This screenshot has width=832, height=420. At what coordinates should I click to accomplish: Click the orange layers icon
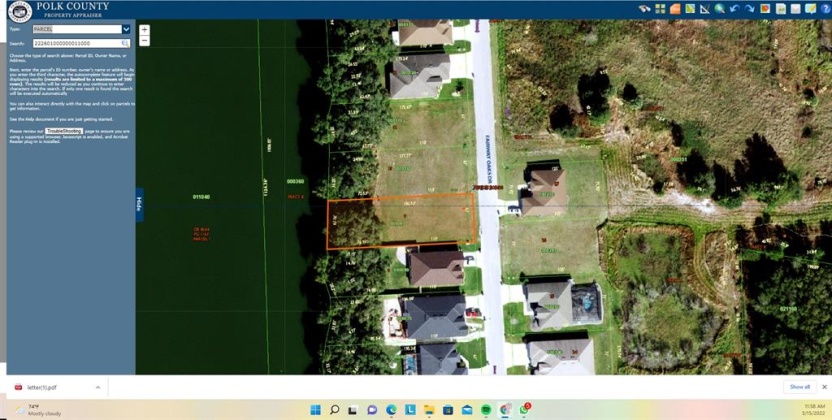coord(675,8)
